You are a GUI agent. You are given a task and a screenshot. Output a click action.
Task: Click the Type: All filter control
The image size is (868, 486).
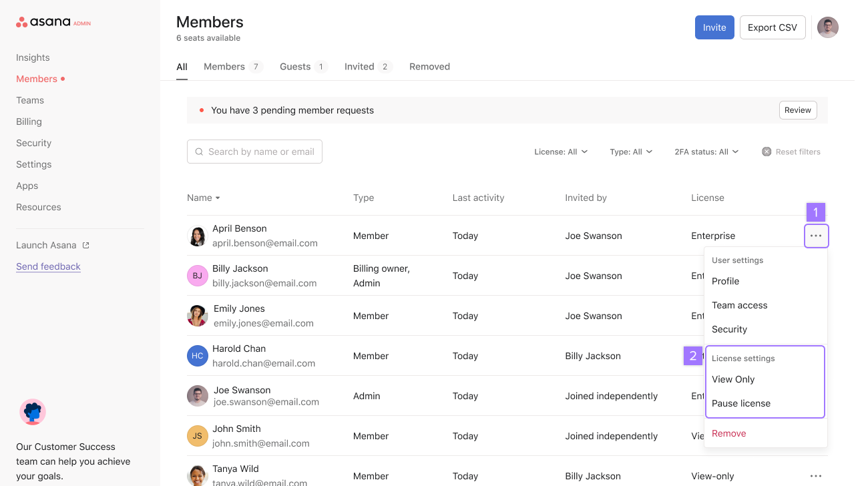click(x=631, y=152)
